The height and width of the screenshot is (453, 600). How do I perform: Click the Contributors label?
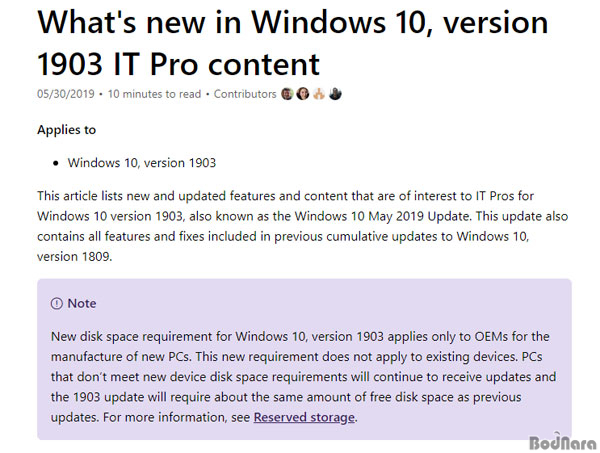coord(245,94)
